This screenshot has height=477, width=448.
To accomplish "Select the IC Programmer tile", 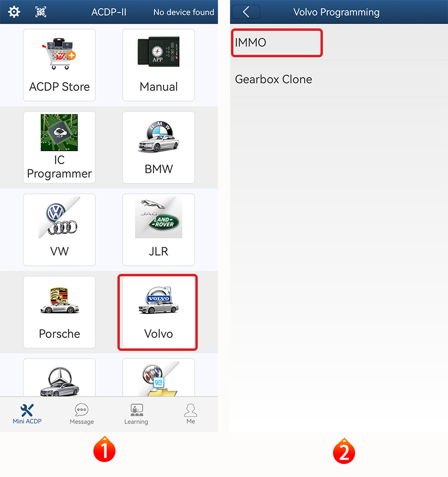I will coord(59,147).
